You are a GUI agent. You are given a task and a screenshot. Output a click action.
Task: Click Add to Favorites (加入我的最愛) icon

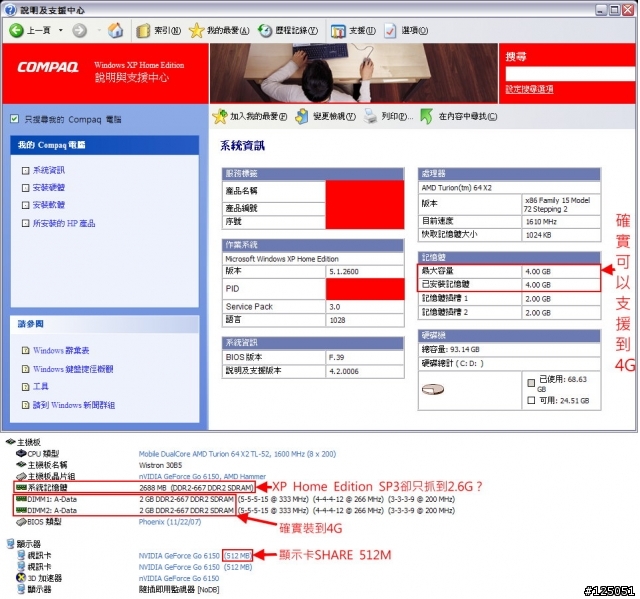(x=220, y=117)
